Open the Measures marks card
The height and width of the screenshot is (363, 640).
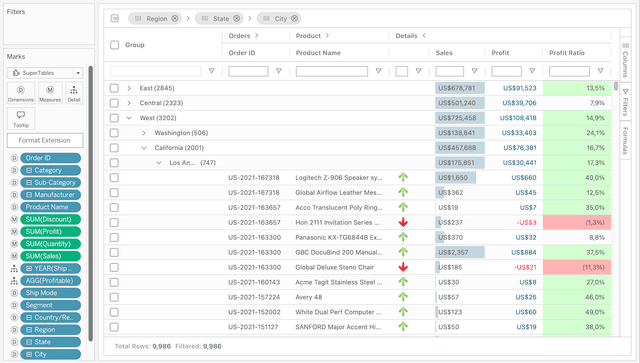pyautogui.click(x=50, y=93)
